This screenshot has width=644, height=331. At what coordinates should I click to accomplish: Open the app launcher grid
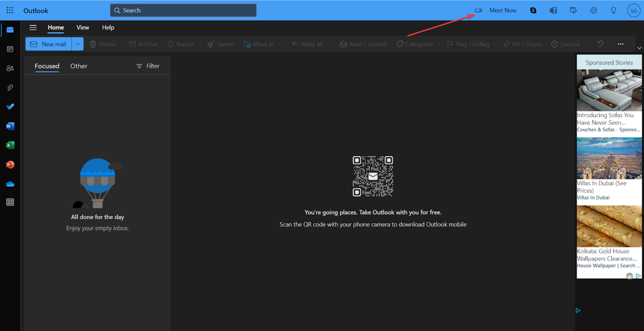[x=10, y=10]
